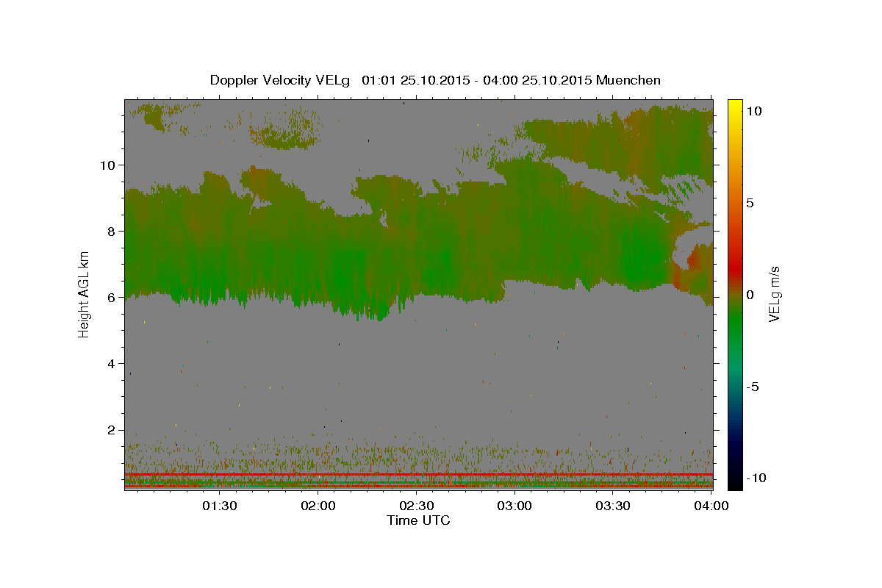Click the colorbar value '-5'
The width and height of the screenshot is (882, 588).
pyautogui.click(x=754, y=387)
